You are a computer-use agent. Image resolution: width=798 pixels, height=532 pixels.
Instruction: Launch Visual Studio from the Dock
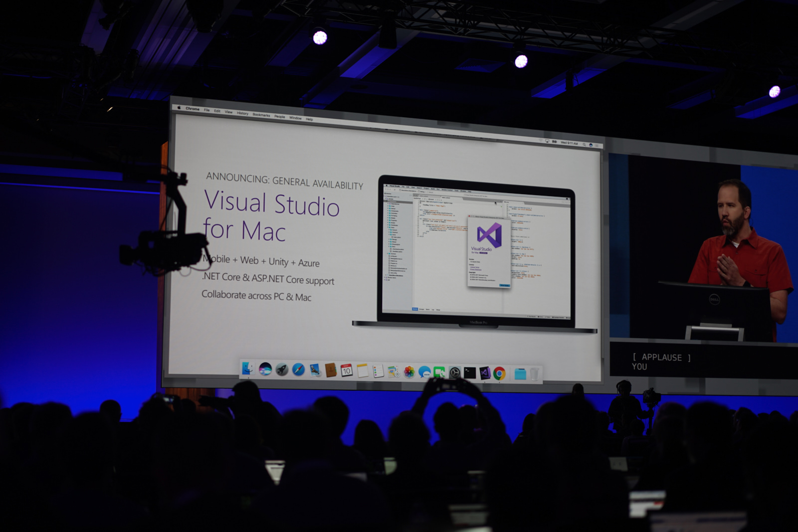[x=485, y=373]
